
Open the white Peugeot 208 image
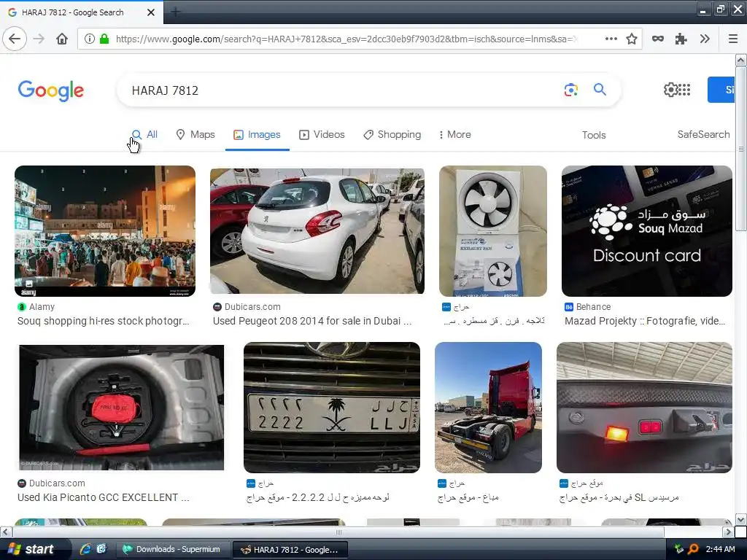pos(317,231)
